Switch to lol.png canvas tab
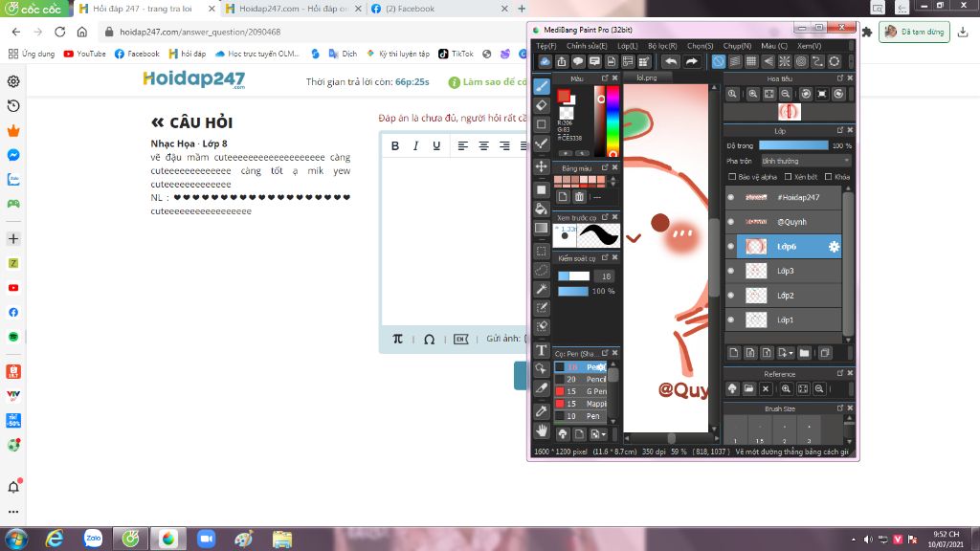This screenshot has width=980, height=551. (647, 78)
